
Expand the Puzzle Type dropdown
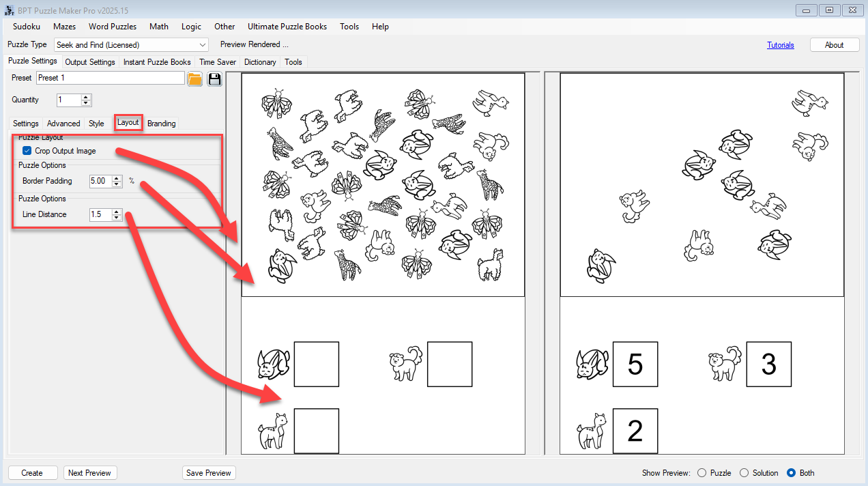[202, 45]
